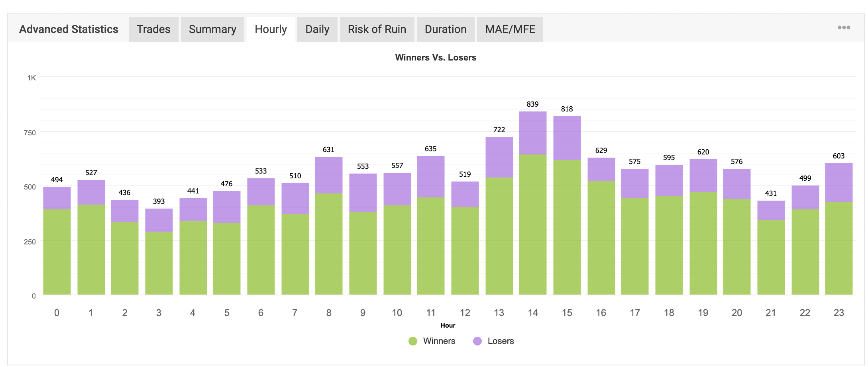This screenshot has height=367, width=868.
Task: Toggle the Losers series in legend
Action: [x=501, y=341]
